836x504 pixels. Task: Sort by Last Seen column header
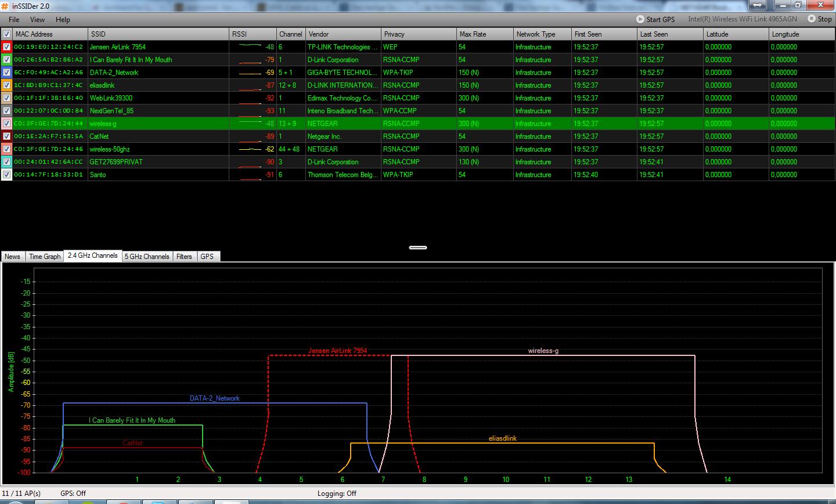coord(671,34)
